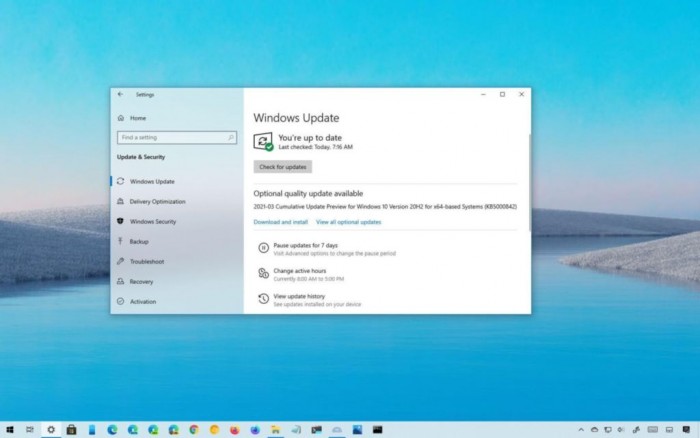Open the View all optional updates link
This screenshot has width=700, height=438.
[348, 222]
